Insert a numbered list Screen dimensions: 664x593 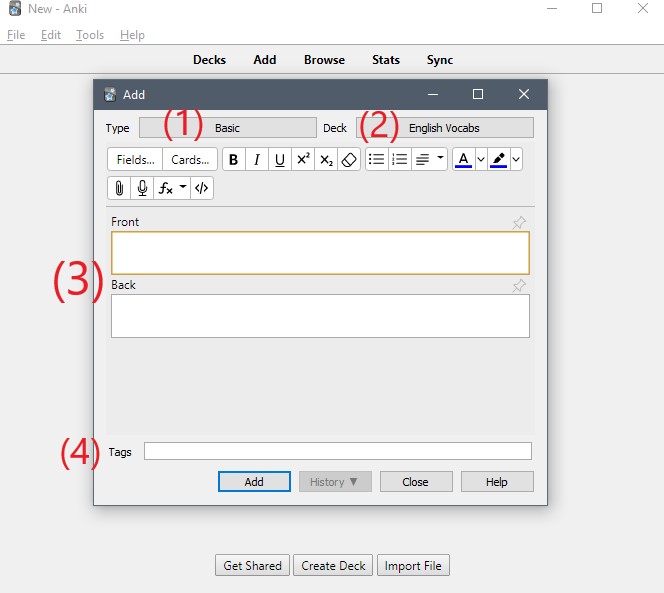click(x=400, y=160)
